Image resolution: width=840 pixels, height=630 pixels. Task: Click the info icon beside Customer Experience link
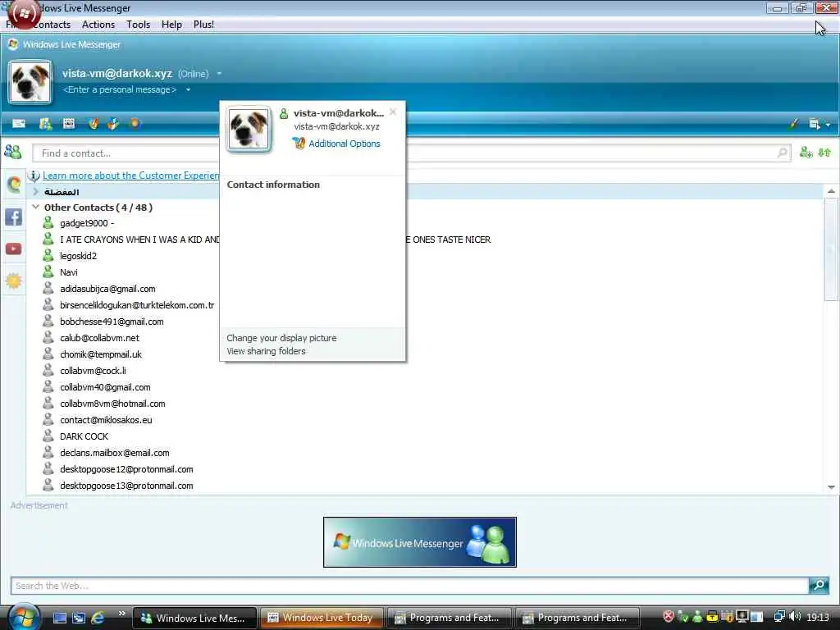coord(34,176)
